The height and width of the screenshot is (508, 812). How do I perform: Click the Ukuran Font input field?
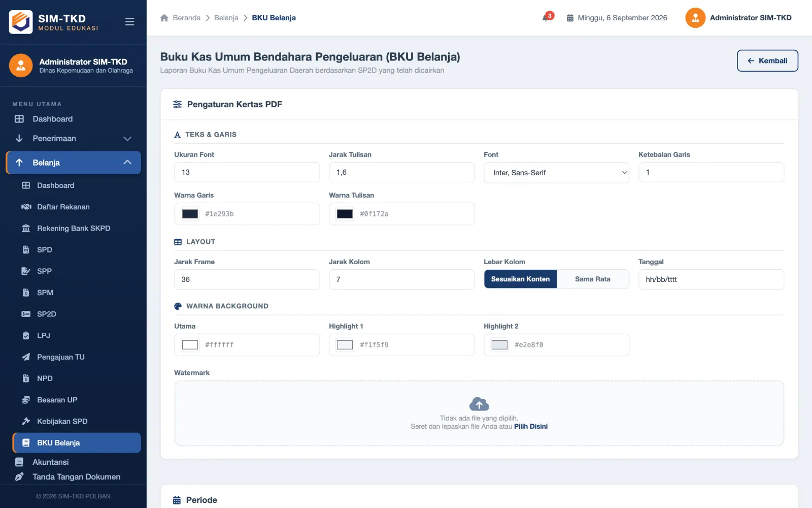247,172
